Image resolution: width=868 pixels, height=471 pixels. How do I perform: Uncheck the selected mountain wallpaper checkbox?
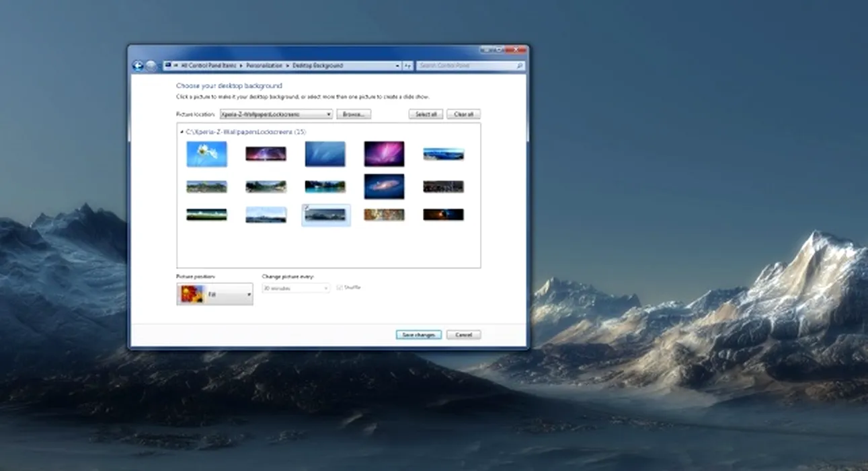click(307, 208)
